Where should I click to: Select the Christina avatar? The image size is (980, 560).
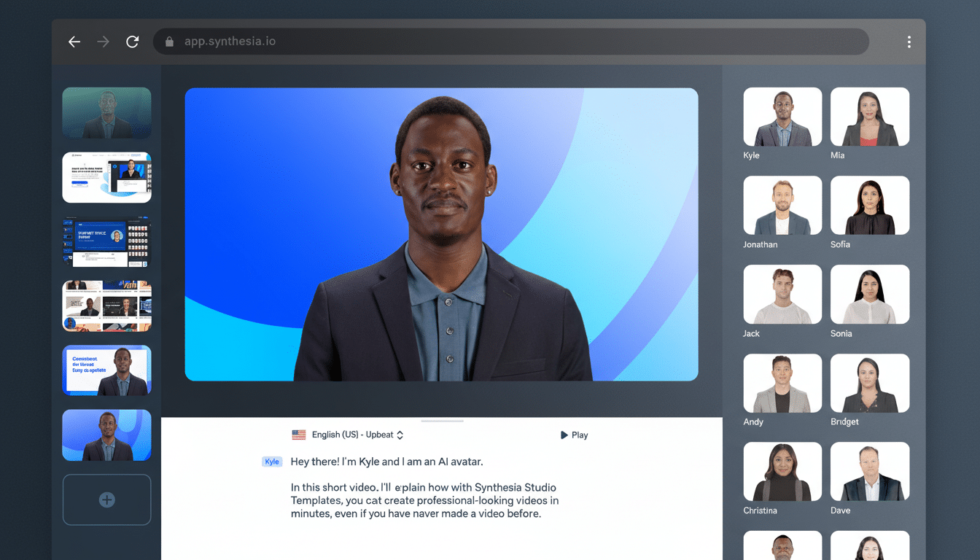click(782, 471)
